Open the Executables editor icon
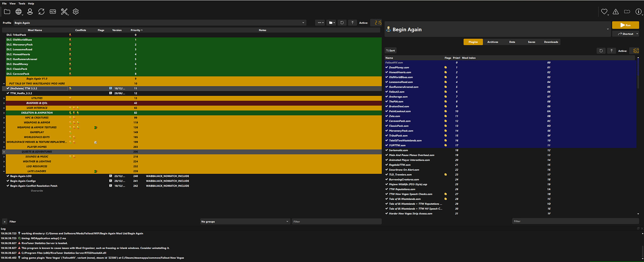 click(53, 12)
